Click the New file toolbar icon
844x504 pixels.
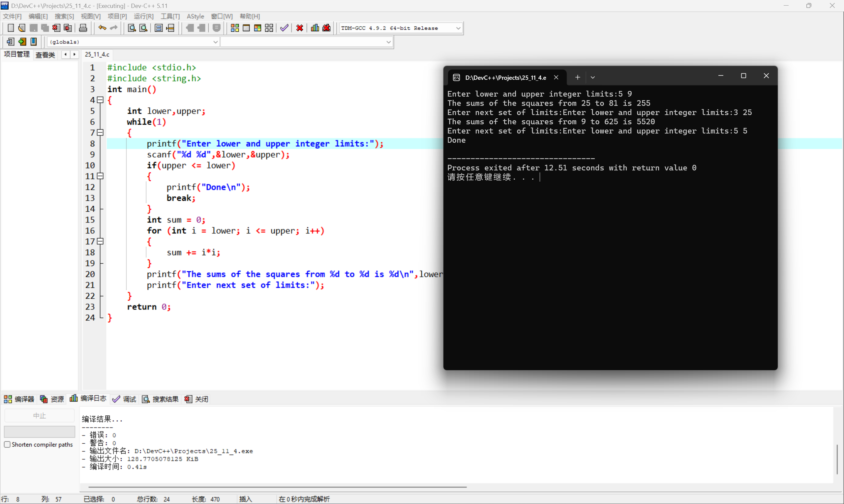point(11,28)
